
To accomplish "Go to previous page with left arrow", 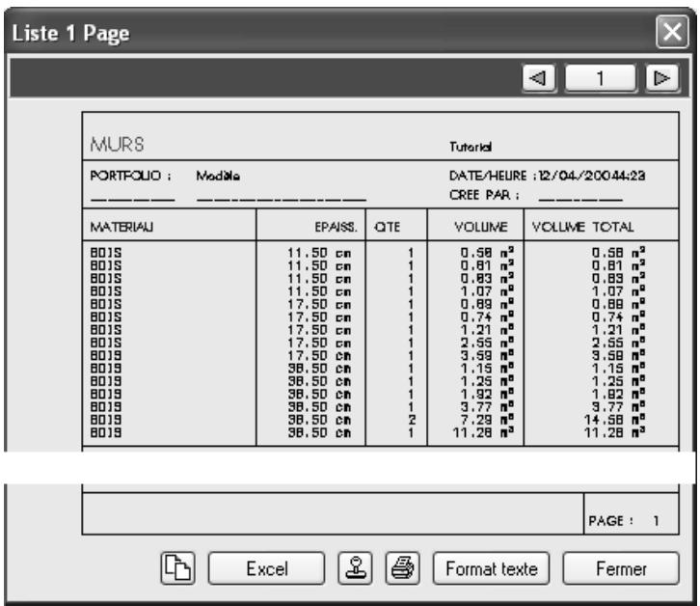I will [539, 78].
